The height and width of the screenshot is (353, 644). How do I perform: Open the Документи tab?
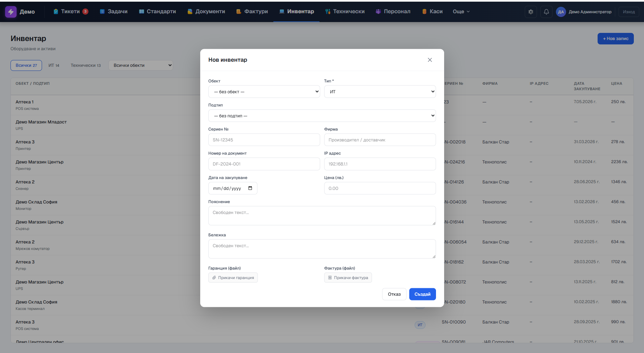coord(206,12)
